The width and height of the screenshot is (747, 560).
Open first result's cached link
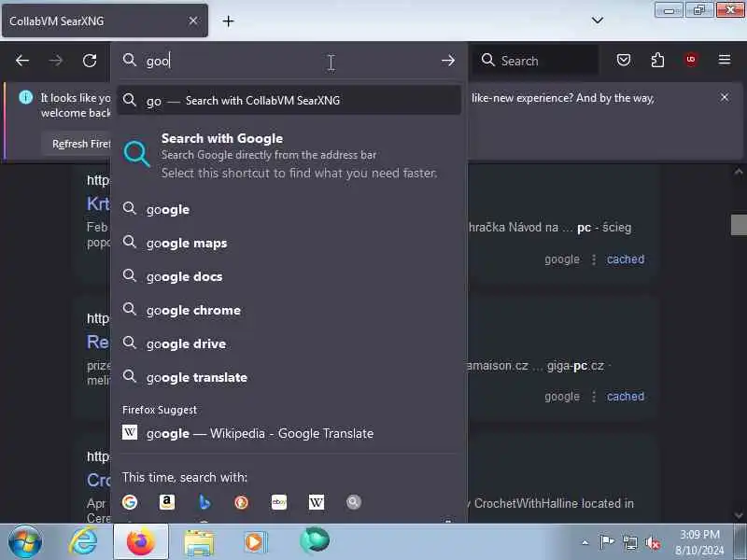coord(625,259)
